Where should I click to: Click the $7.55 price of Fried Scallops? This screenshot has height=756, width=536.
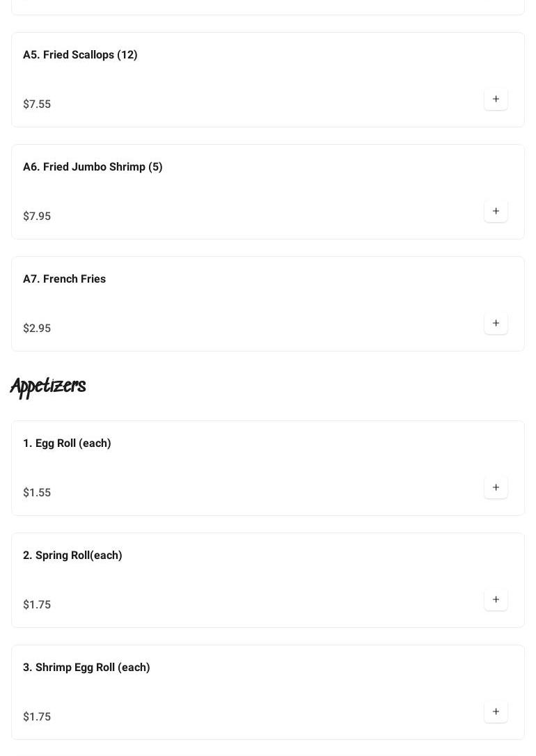click(37, 104)
